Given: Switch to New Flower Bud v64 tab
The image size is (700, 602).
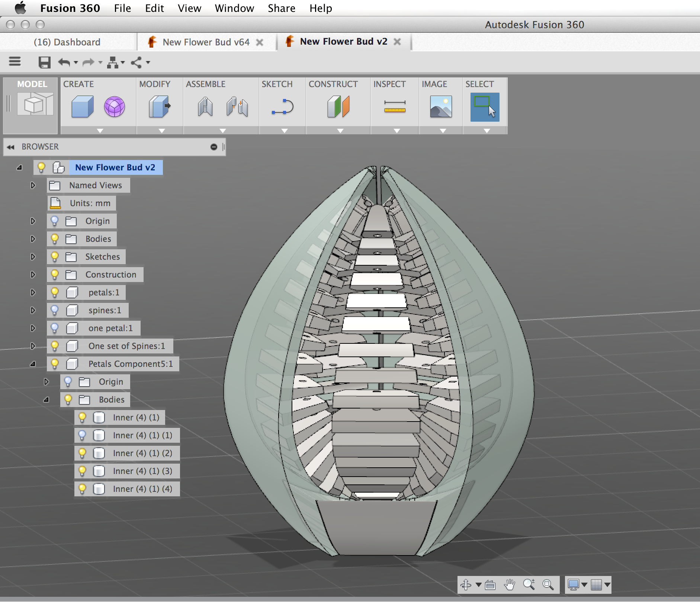Looking at the screenshot, I should (x=206, y=42).
